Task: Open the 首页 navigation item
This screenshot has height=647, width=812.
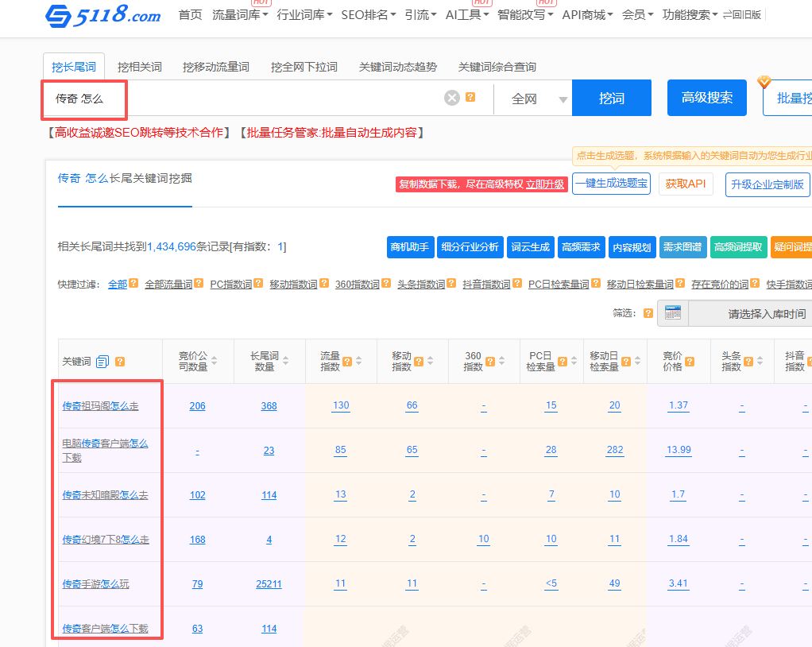Action: coord(190,15)
